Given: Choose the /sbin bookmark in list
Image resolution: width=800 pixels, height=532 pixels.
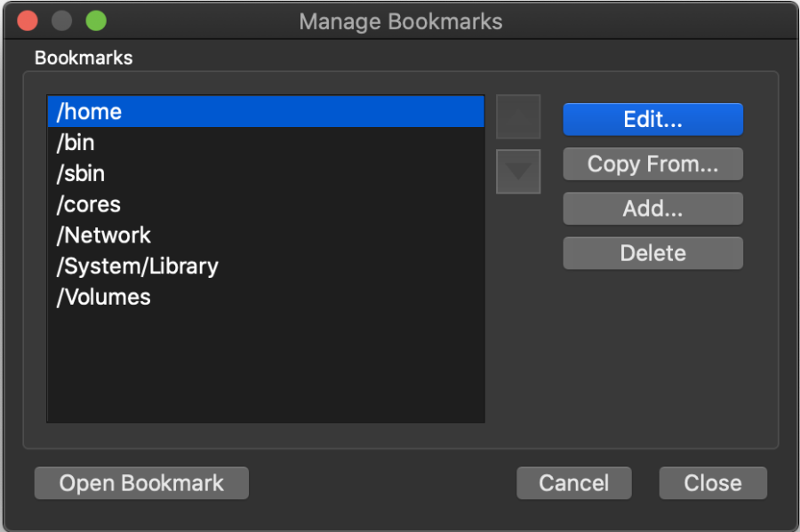Looking at the screenshot, I should 81,174.
